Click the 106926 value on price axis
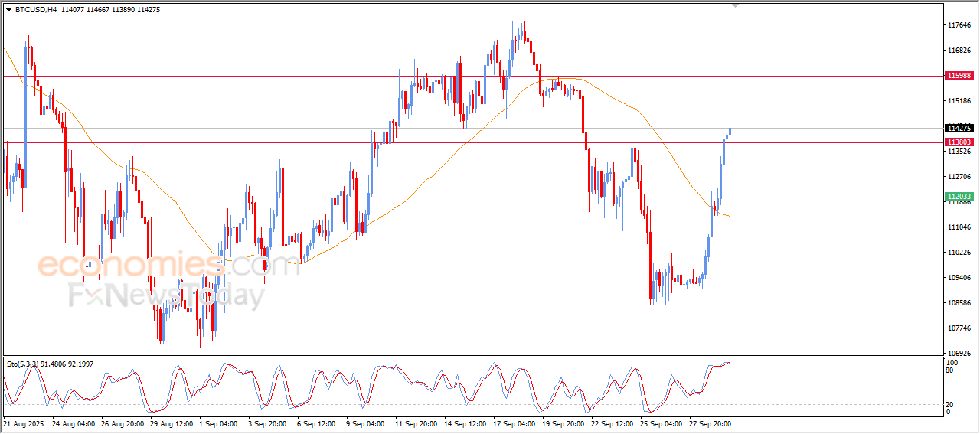 [x=959, y=354]
